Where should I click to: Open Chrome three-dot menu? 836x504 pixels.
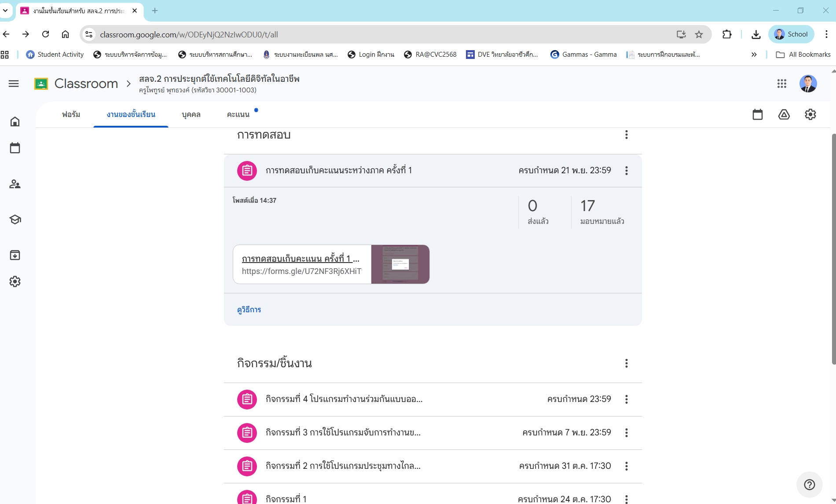click(x=826, y=34)
